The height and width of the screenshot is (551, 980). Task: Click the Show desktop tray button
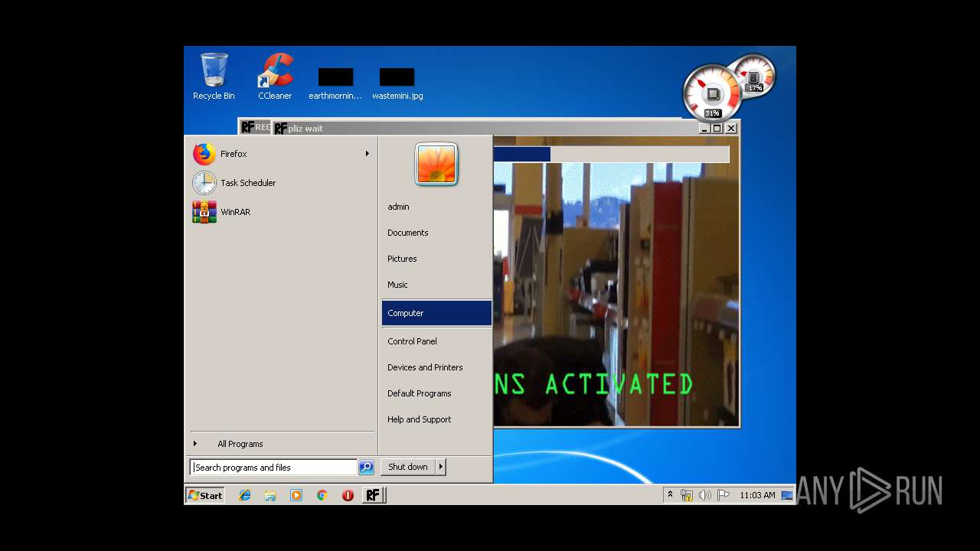click(x=787, y=495)
